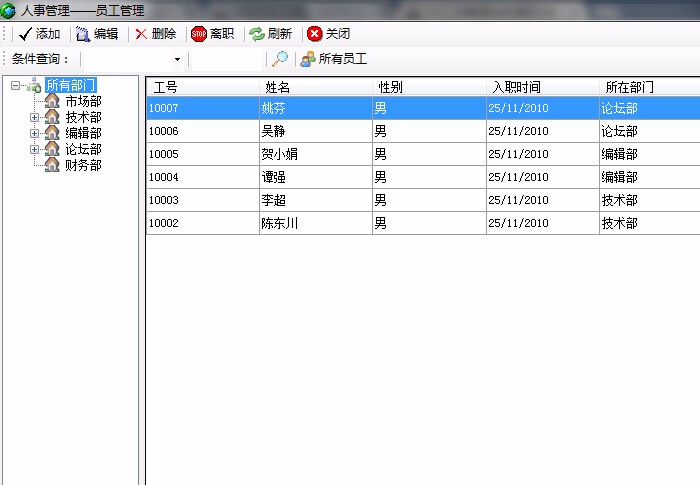This screenshot has width=700, height=485.
Task: Click the house icon beside 论坛部
Action: click(x=52, y=149)
